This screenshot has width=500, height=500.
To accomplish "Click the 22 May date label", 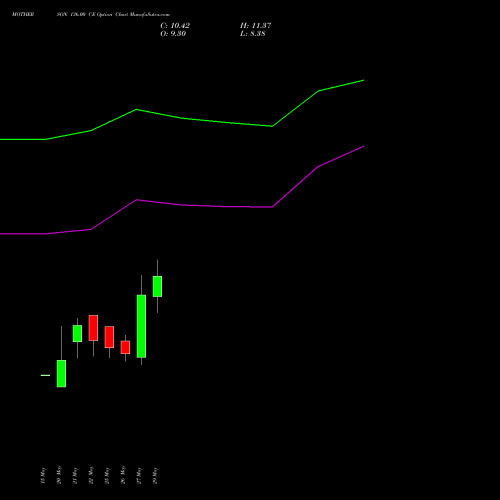I will pyautogui.click(x=91, y=475).
